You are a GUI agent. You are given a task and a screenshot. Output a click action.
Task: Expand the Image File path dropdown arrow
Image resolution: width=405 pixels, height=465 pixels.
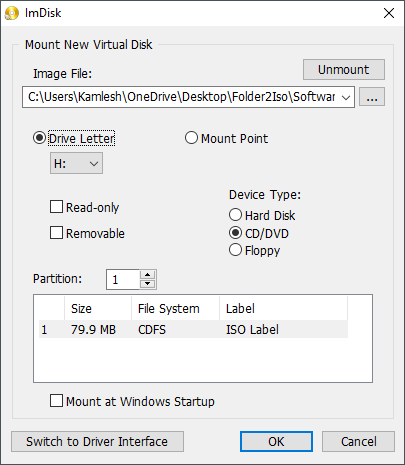pos(346,97)
